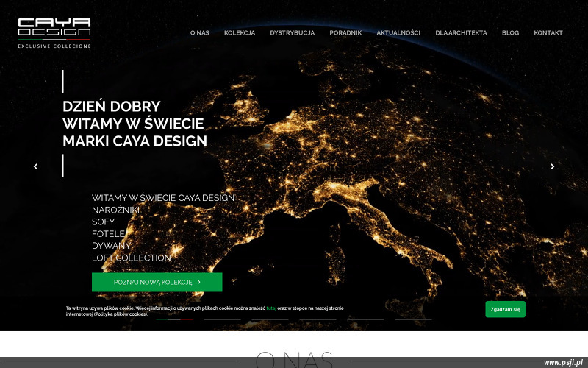This screenshot has height=368, width=588.
Task: Select the DYWANY slide entry
Action: coord(111,246)
